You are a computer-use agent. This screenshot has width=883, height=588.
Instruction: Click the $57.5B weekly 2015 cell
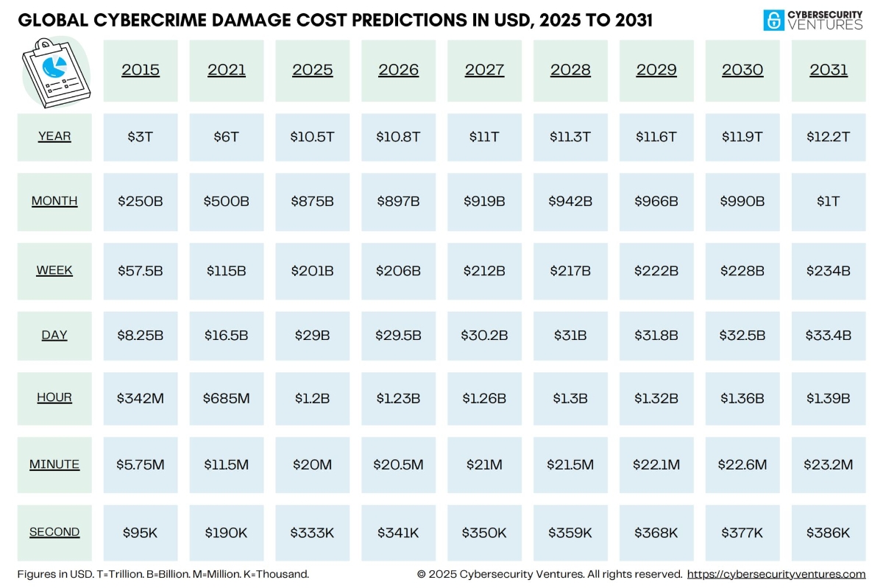click(x=141, y=271)
